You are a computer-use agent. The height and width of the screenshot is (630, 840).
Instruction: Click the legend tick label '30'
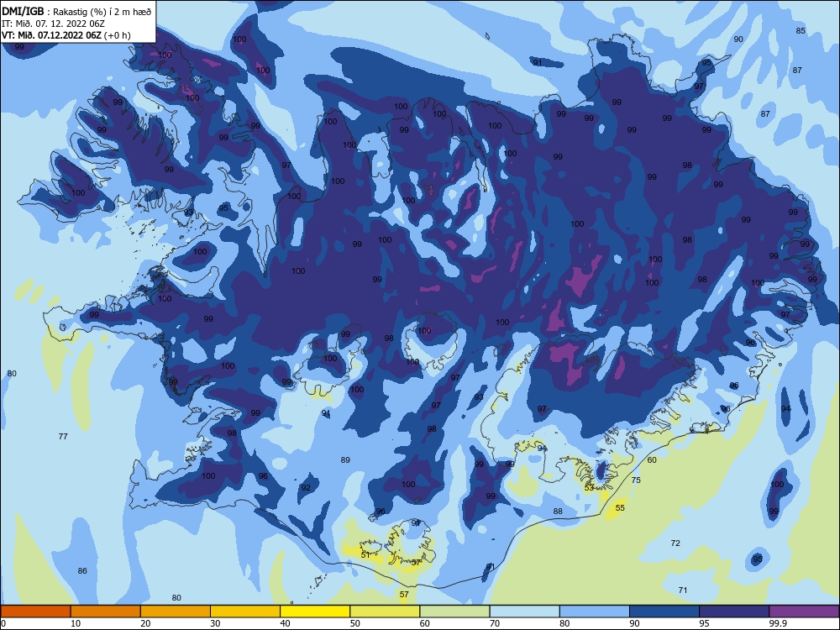[x=215, y=623]
